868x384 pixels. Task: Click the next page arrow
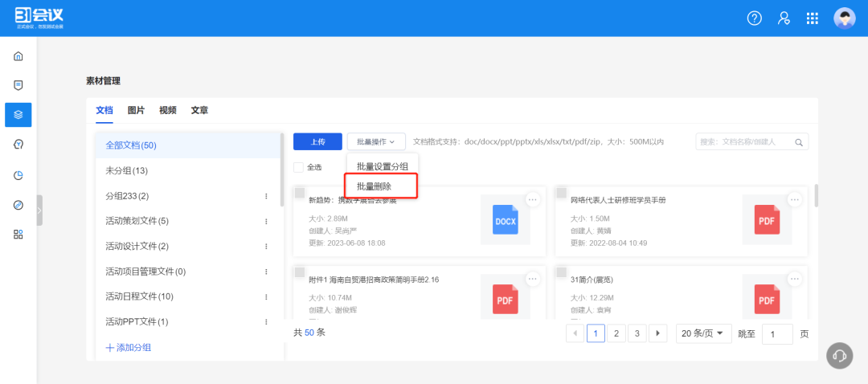[x=657, y=333]
